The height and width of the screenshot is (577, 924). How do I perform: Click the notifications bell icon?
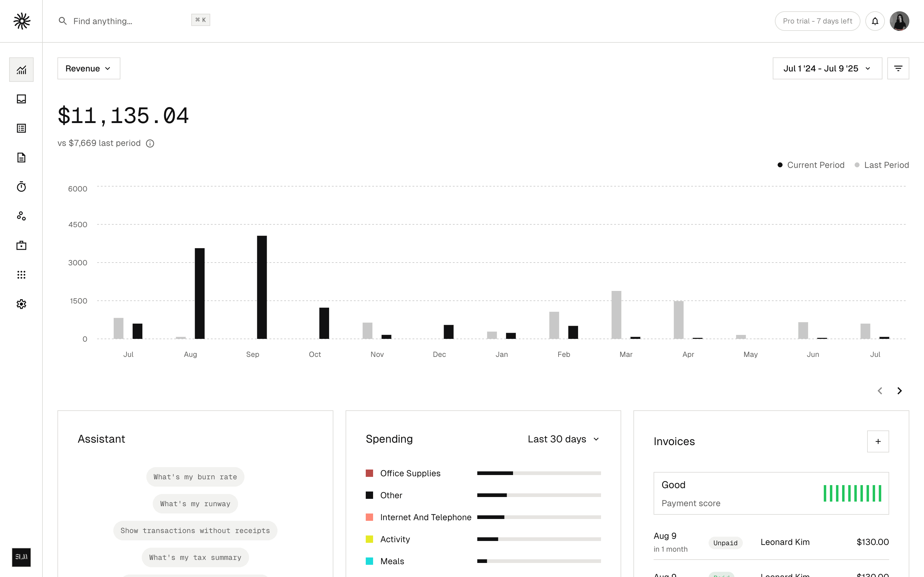(875, 21)
